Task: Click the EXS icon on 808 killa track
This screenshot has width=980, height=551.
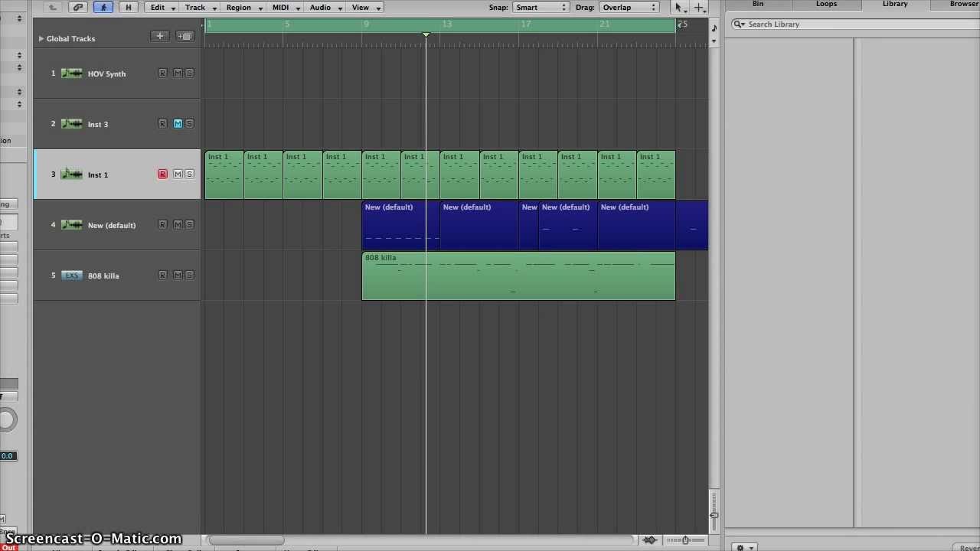Action: (x=72, y=275)
